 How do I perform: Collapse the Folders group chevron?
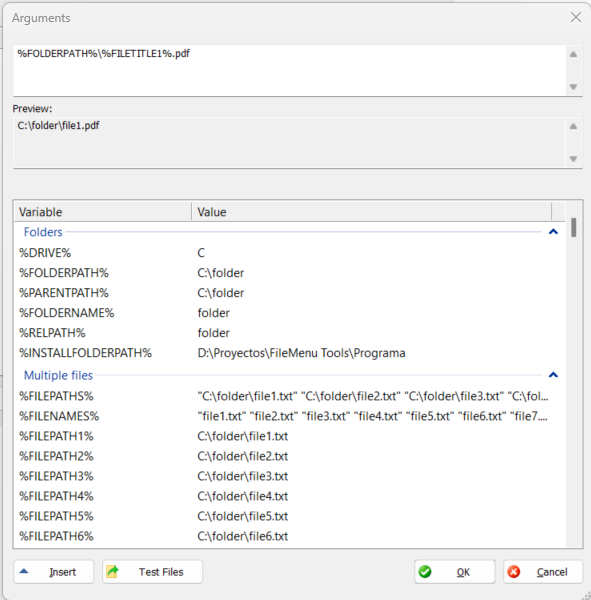pos(553,232)
